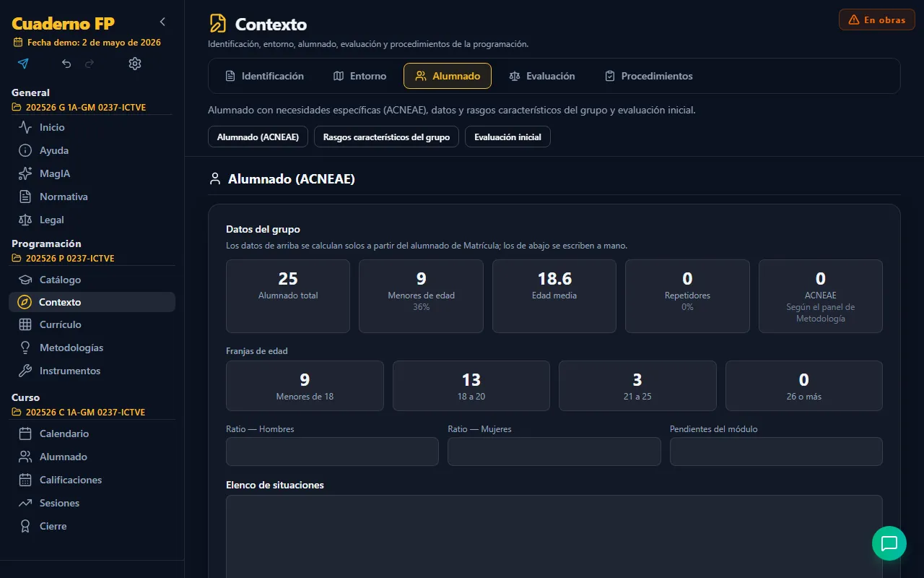Screen dimensions: 924x578
Task: Click the Instrumentos wrench icon
Action: [25, 371]
